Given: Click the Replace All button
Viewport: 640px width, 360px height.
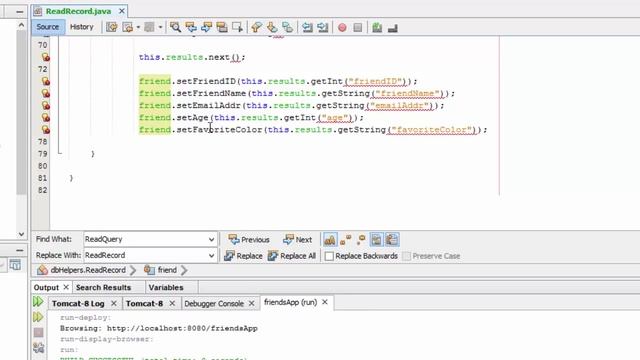Looking at the screenshot, I should coord(292,256).
